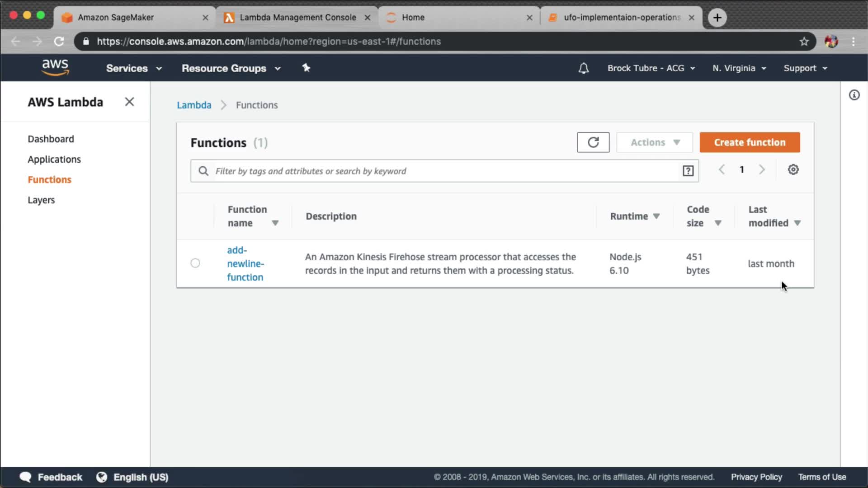
Task: Go to next page of functions
Action: (762, 169)
